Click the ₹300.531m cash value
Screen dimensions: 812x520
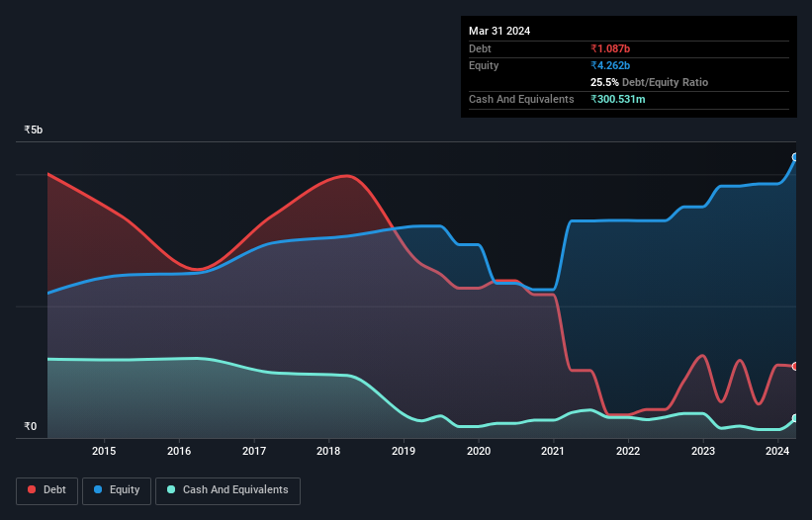pyautogui.click(x=618, y=99)
